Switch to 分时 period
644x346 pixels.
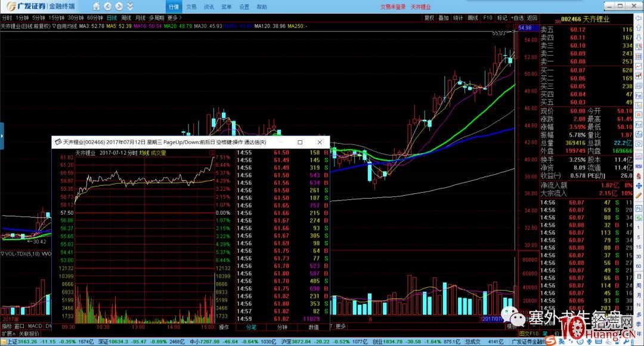(7, 18)
